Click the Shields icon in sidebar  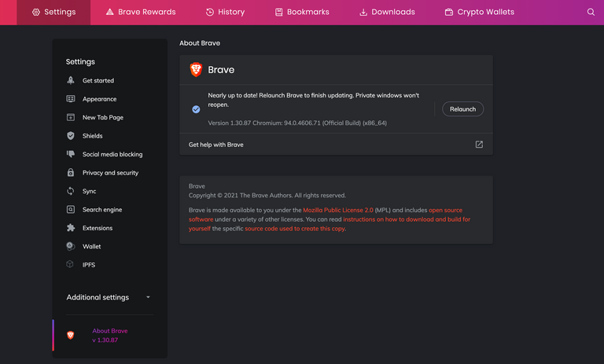71,136
